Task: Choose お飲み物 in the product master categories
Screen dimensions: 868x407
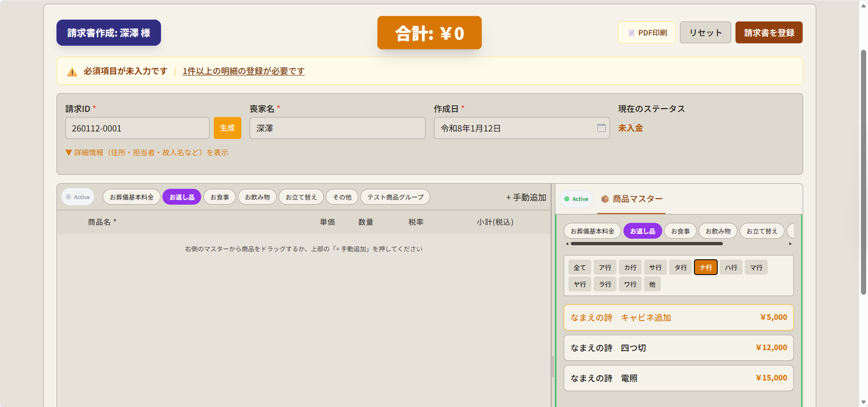Action: coord(718,231)
